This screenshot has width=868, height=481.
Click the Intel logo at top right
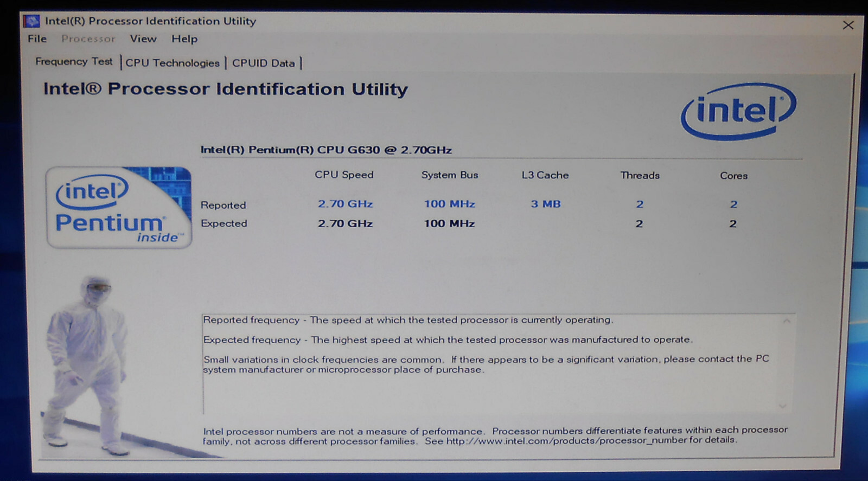click(739, 111)
